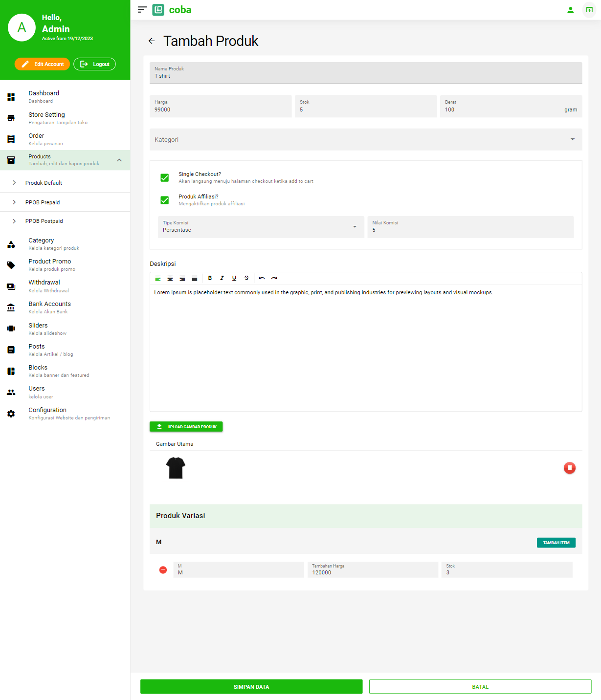601x700 pixels.
Task: Click the undo icon in editor toolbar
Action: (262, 278)
